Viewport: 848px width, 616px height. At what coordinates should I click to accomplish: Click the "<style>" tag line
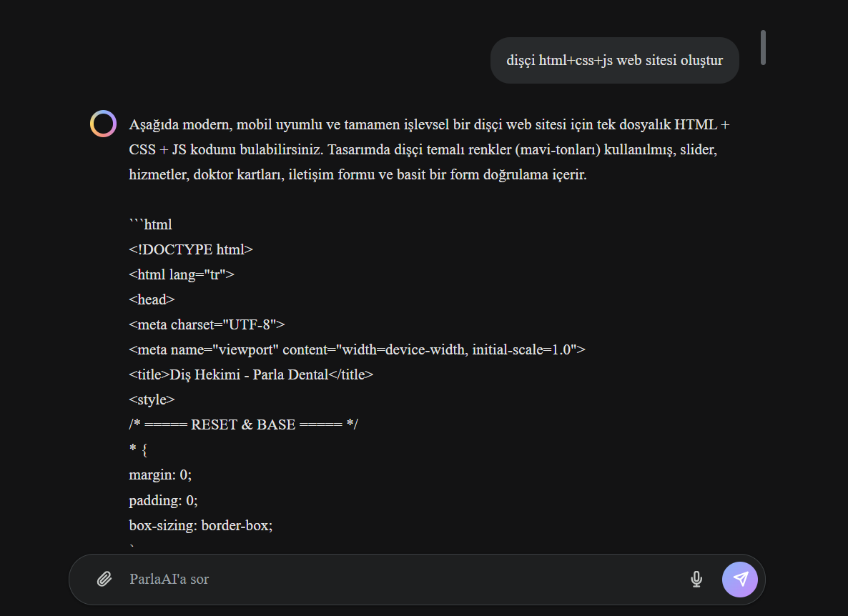tap(152, 399)
